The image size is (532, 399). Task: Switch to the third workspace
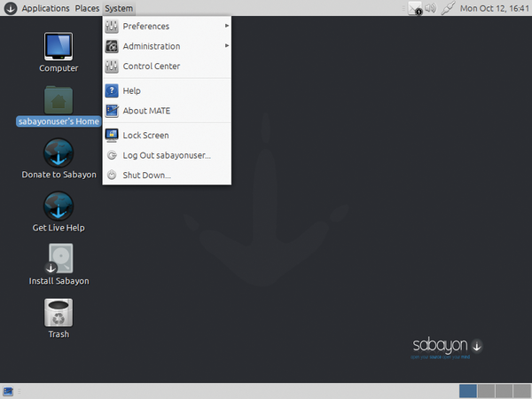[x=504, y=391]
